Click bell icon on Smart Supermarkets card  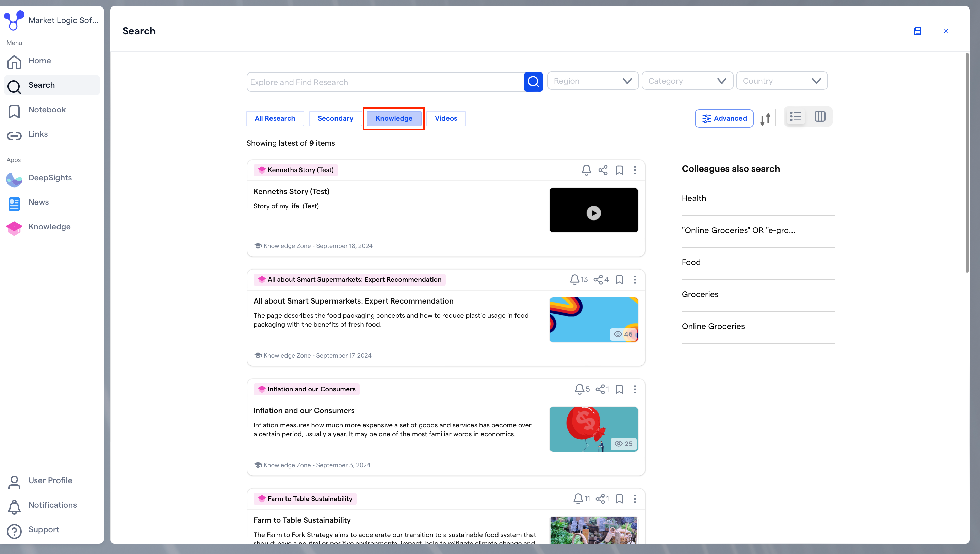[574, 280]
